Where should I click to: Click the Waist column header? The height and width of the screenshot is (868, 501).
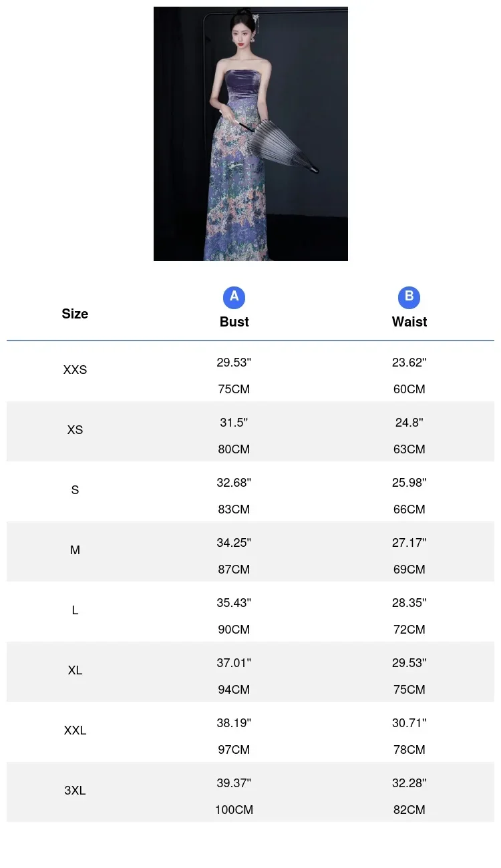[x=409, y=322]
